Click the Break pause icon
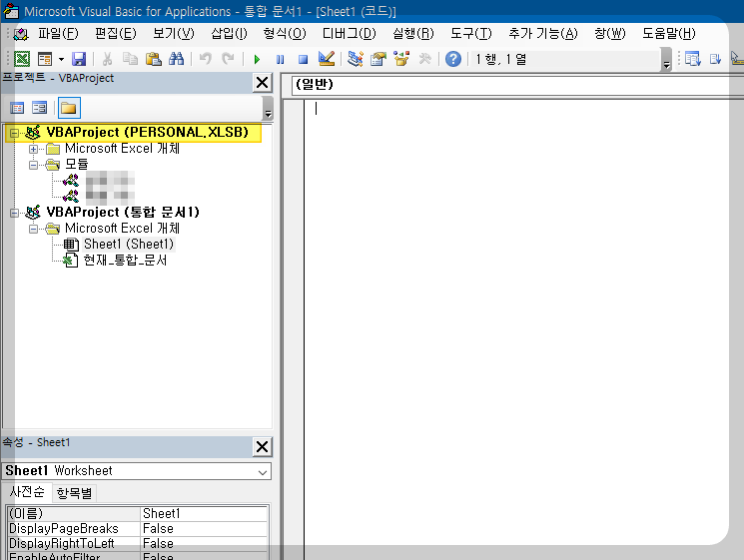744x560 pixels. point(280,59)
